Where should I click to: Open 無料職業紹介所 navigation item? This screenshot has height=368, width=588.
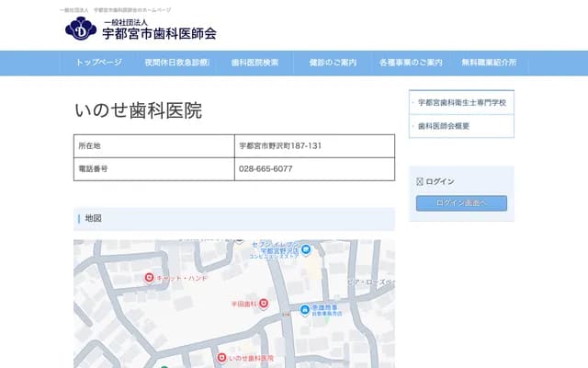489,63
